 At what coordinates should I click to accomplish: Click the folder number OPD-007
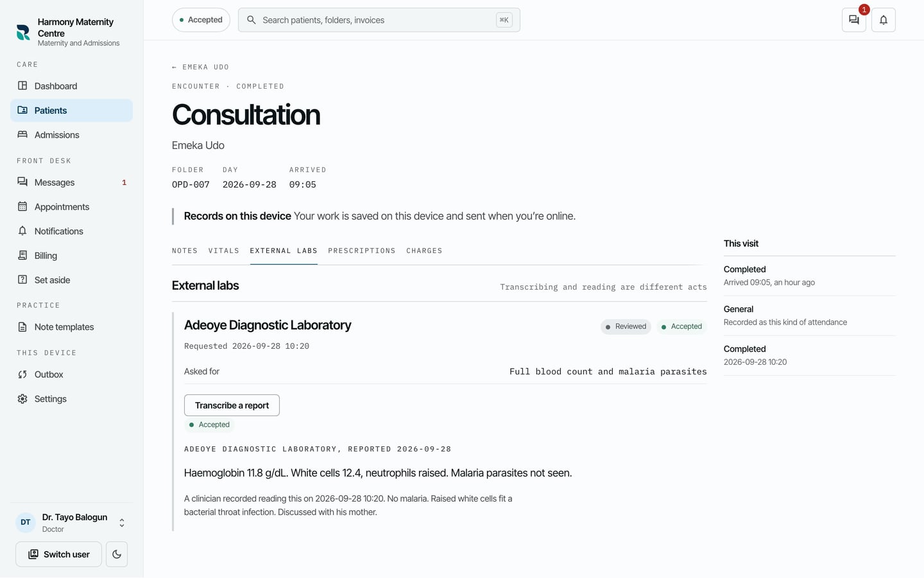coord(191,184)
